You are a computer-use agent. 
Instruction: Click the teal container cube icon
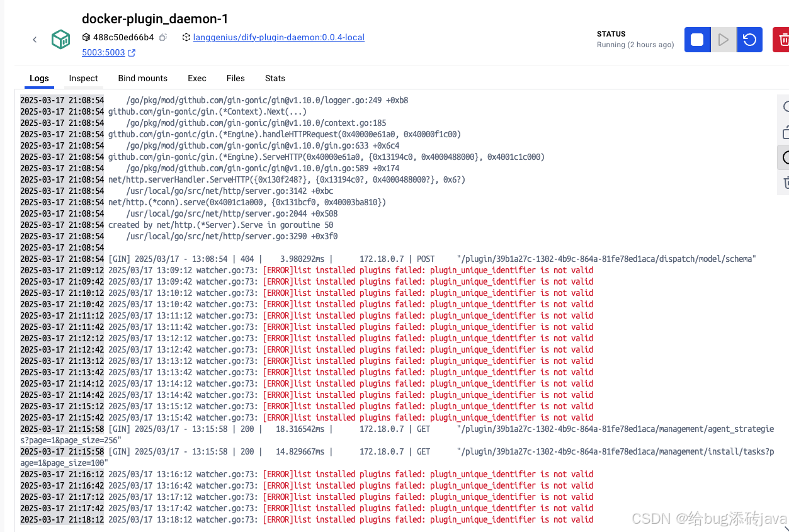pyautogui.click(x=61, y=40)
